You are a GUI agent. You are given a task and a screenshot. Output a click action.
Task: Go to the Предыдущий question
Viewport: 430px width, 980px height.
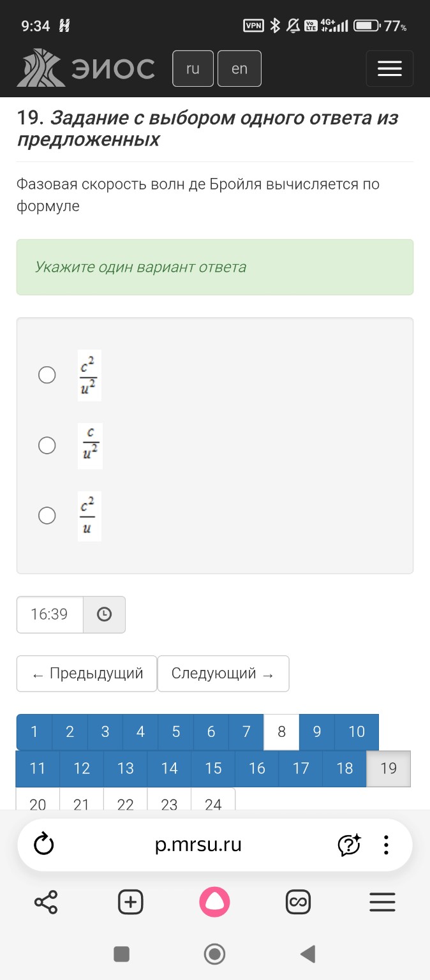86,673
